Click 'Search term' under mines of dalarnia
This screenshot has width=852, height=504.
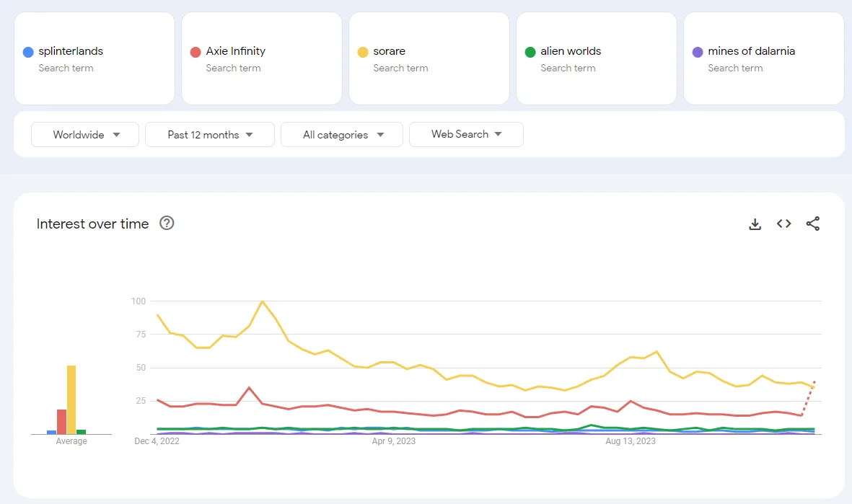tap(735, 68)
